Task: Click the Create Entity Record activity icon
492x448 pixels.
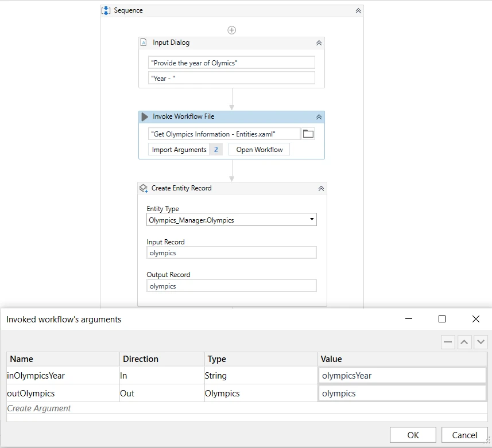Action: click(144, 188)
